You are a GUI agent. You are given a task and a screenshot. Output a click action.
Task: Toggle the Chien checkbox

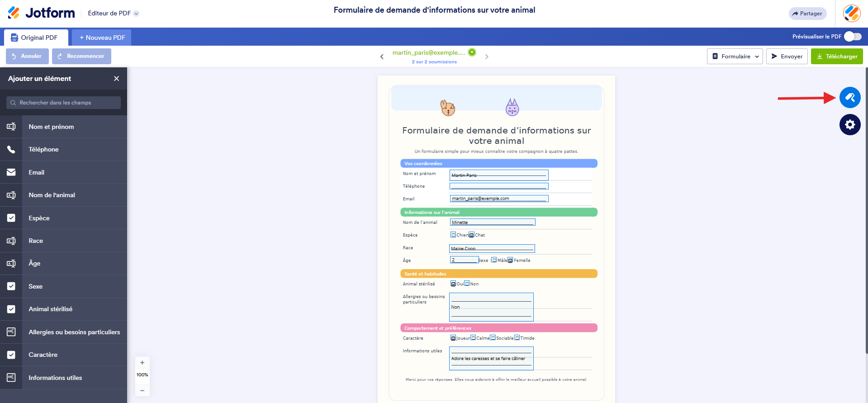click(x=453, y=235)
